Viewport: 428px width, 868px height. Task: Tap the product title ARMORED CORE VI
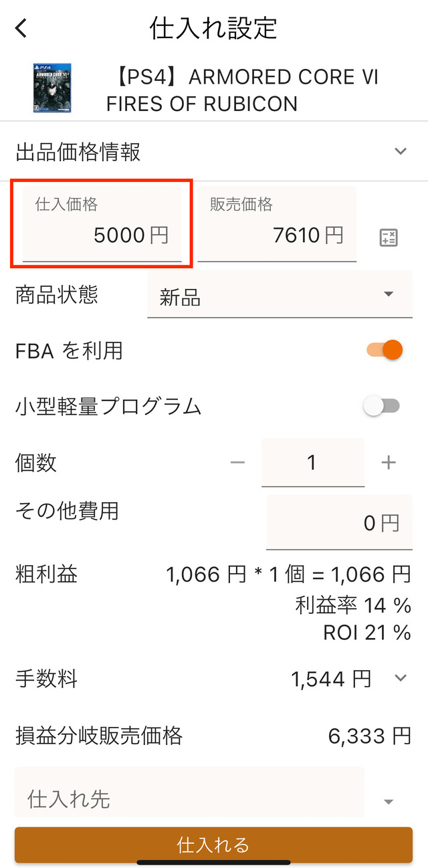coord(242,90)
